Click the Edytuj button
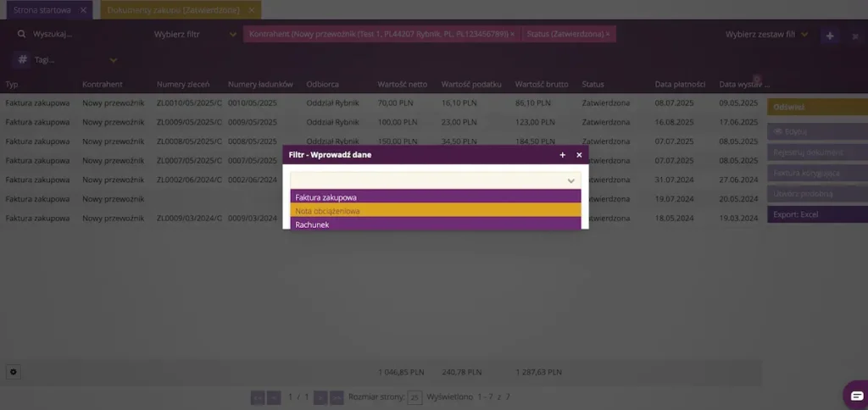 tap(818, 131)
